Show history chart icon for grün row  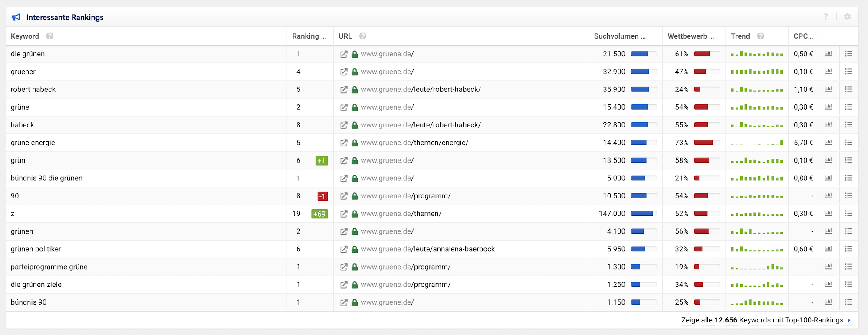coord(829,160)
